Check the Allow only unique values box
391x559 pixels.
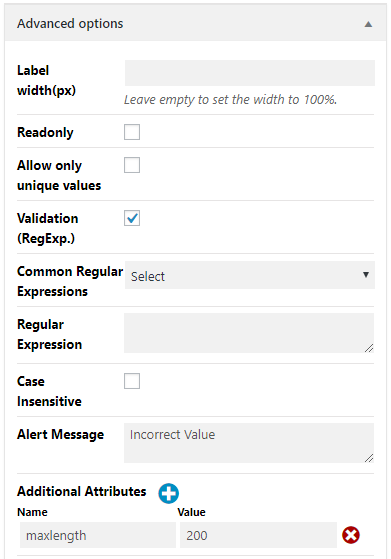tap(132, 165)
